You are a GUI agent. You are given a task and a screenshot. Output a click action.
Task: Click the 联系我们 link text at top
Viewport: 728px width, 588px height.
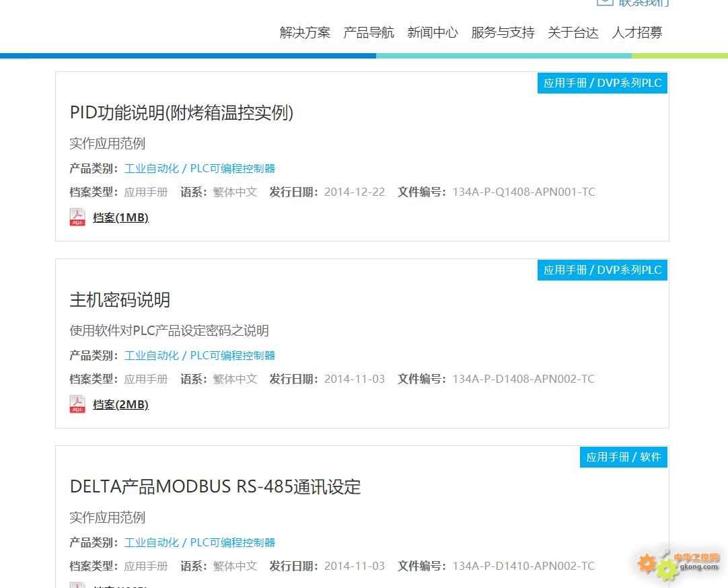643,3
